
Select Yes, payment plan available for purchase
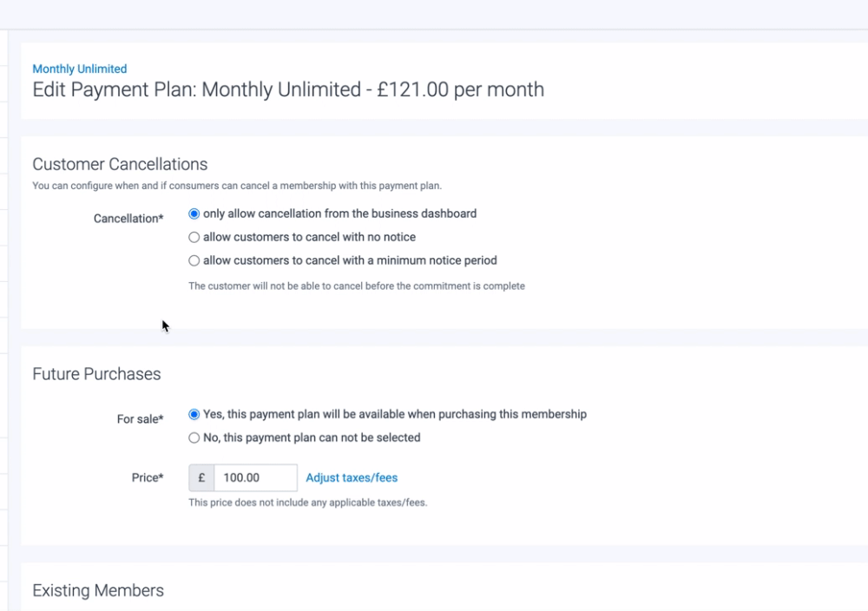[194, 414]
